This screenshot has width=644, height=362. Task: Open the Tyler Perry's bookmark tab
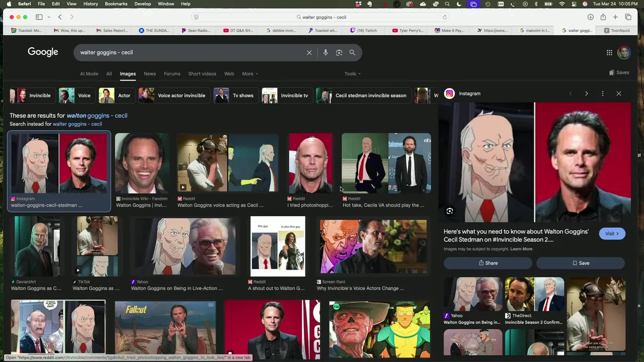coord(408,31)
